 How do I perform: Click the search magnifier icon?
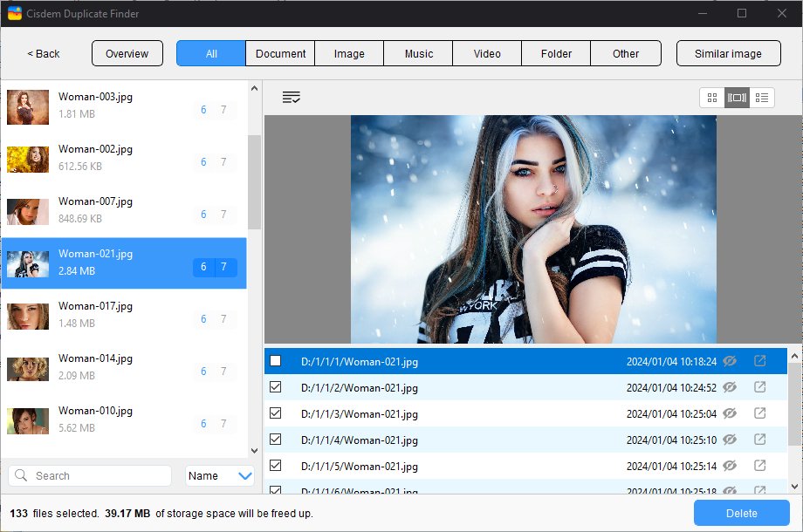coord(22,476)
